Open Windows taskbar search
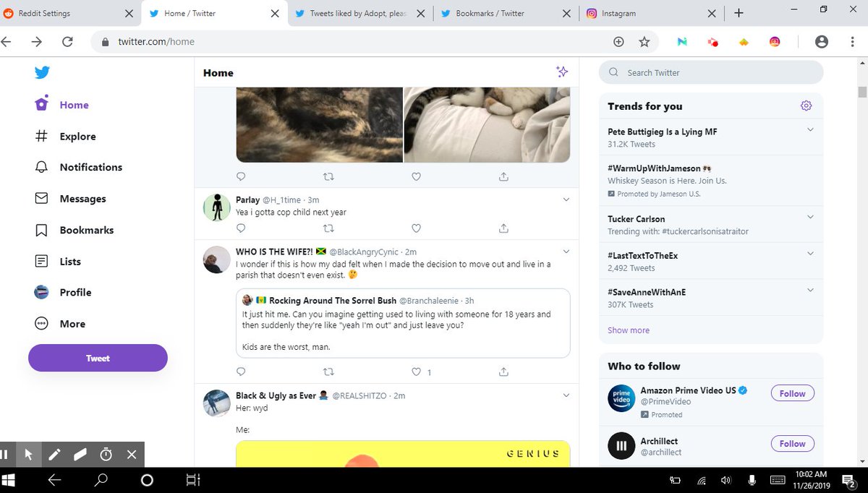Viewport: 868px width, 493px height. pyautogui.click(x=101, y=480)
